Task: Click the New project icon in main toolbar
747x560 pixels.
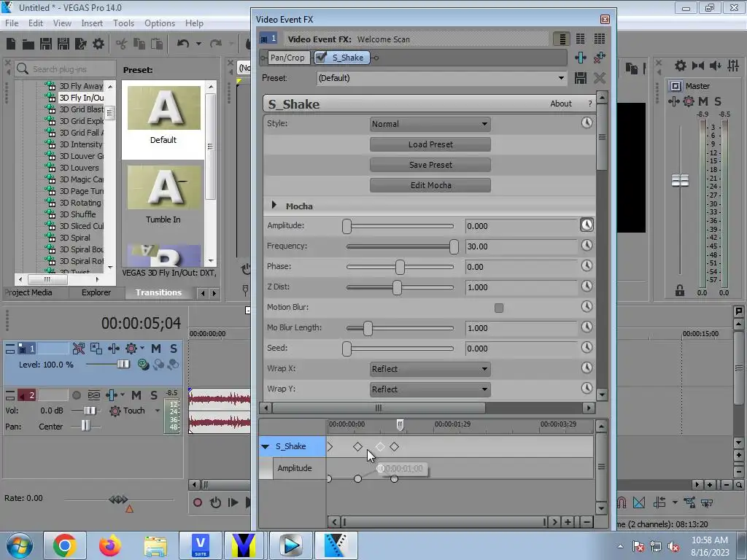Action: click(x=11, y=44)
